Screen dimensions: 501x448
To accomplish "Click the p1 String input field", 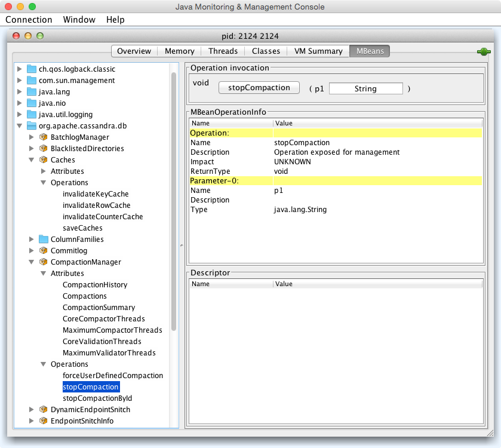I will pos(365,88).
